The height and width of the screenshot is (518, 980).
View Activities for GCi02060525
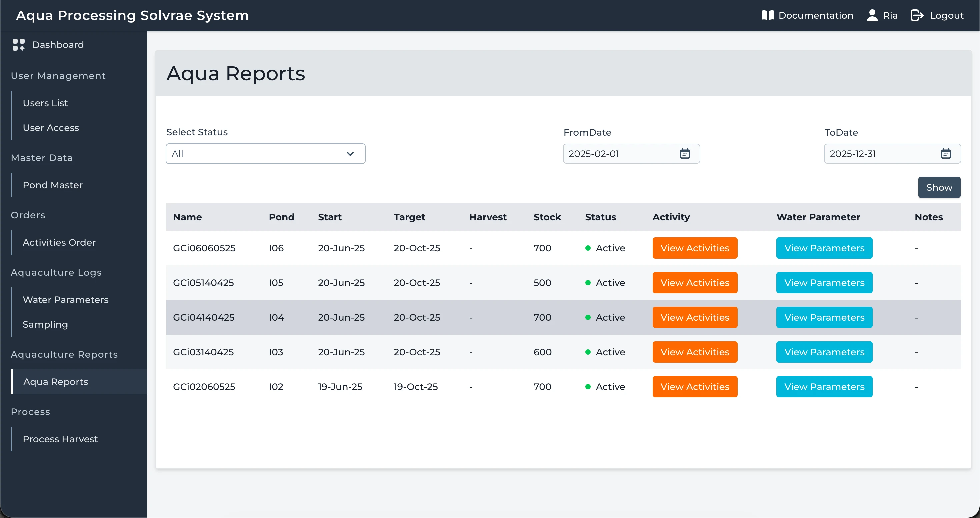695,387
